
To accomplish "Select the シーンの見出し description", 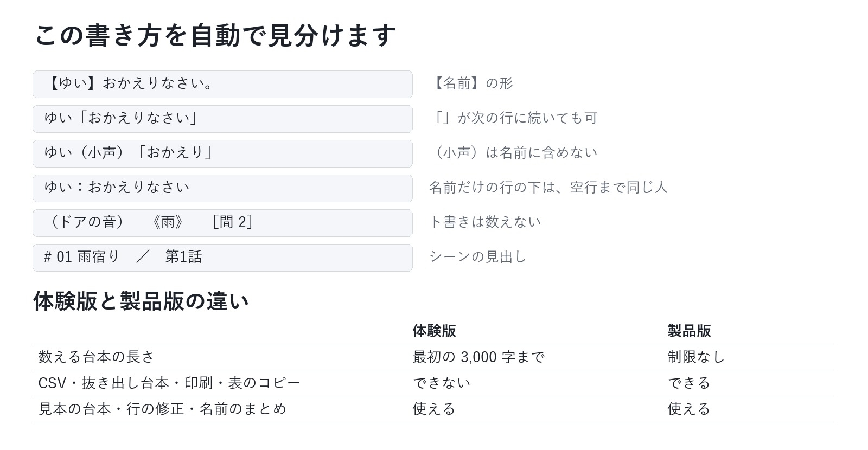I will 478,257.
